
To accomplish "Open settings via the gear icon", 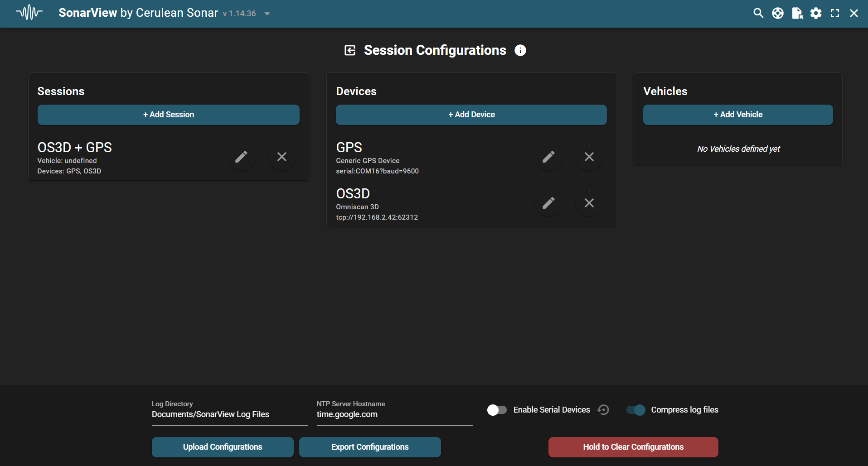I will (x=816, y=13).
